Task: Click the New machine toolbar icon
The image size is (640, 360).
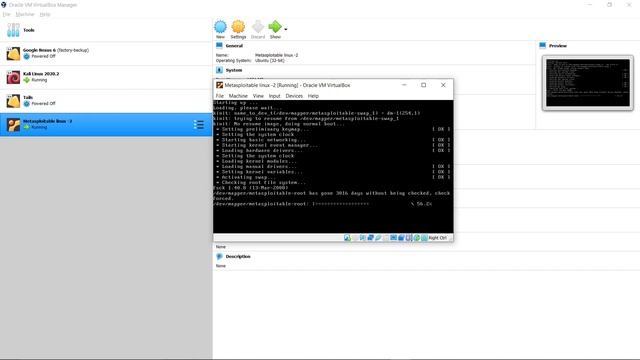Action: coord(220,27)
